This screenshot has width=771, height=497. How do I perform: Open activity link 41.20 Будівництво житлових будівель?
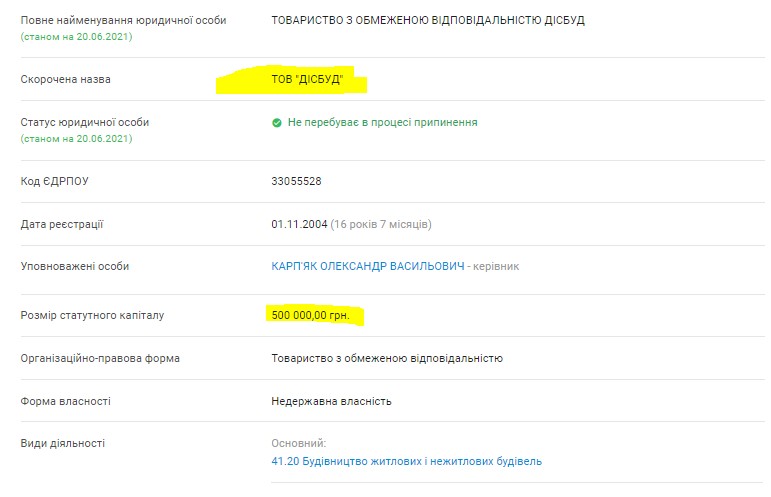click(406, 461)
